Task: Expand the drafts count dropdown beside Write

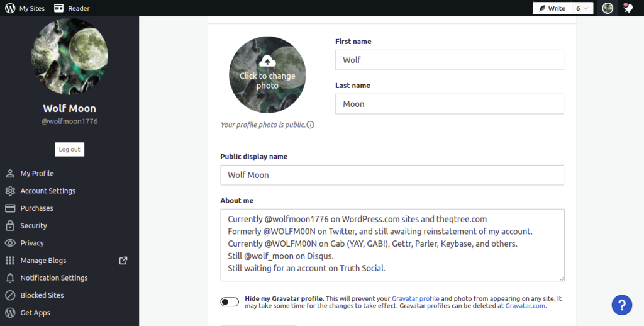Action: 582,8
